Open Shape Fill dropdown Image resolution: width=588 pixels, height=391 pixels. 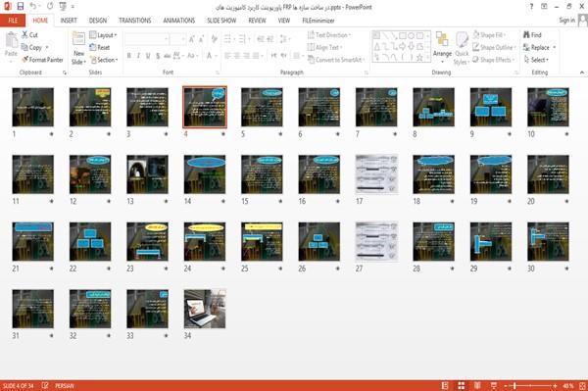coord(489,35)
